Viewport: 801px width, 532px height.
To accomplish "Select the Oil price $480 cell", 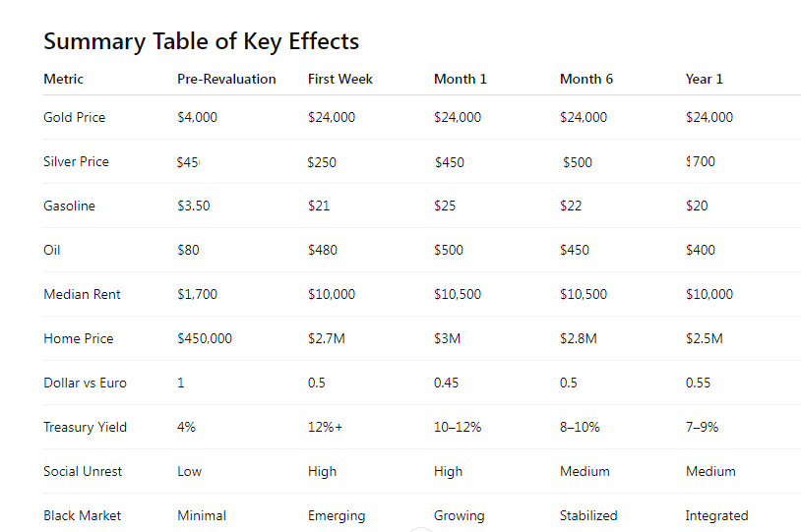I will [x=322, y=250].
